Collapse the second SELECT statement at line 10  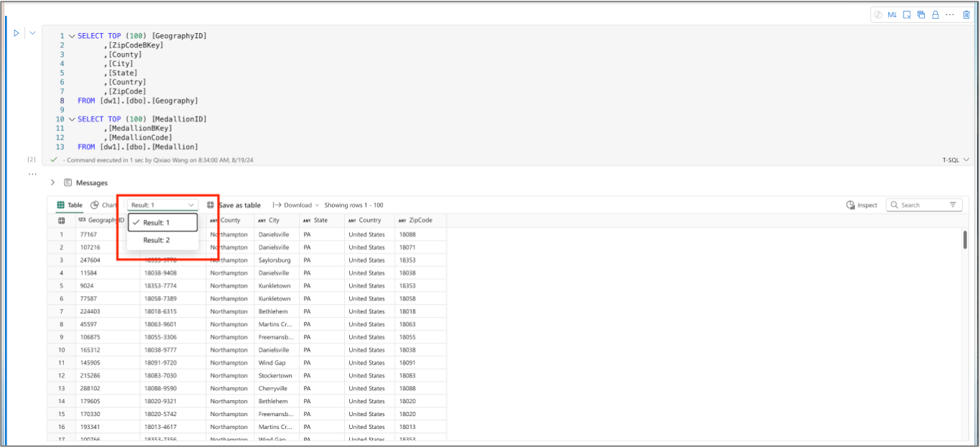[72, 119]
